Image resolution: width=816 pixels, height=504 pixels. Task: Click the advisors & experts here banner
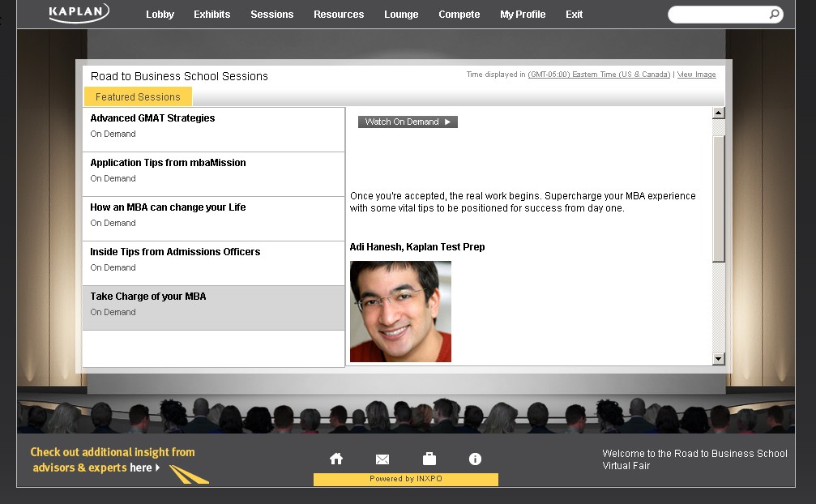pos(113,460)
